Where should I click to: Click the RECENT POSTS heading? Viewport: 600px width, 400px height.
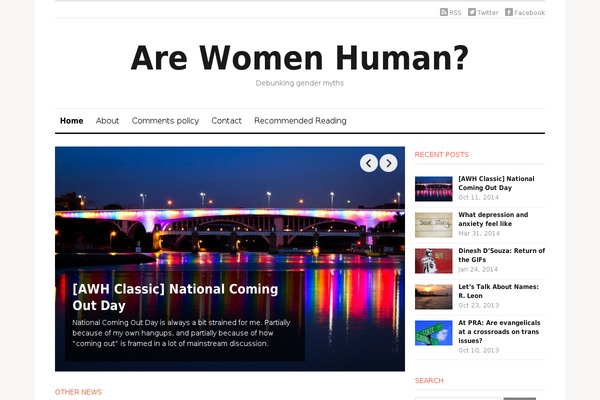(x=442, y=155)
